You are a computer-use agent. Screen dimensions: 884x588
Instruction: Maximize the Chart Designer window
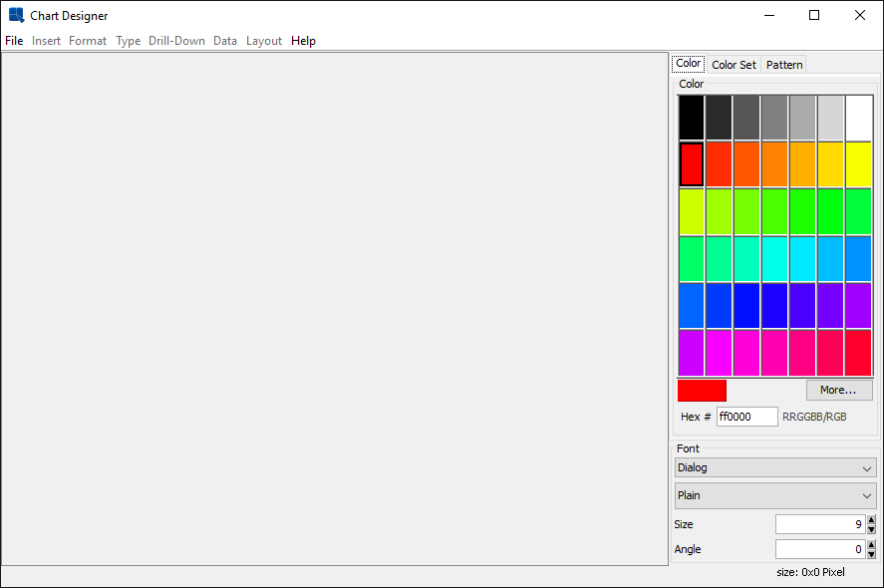tap(814, 15)
